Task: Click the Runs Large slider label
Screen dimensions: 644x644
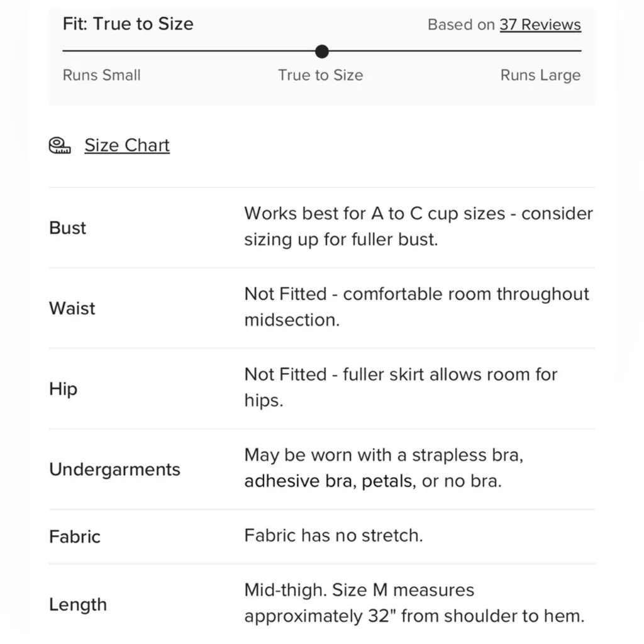Action: pyautogui.click(x=540, y=75)
